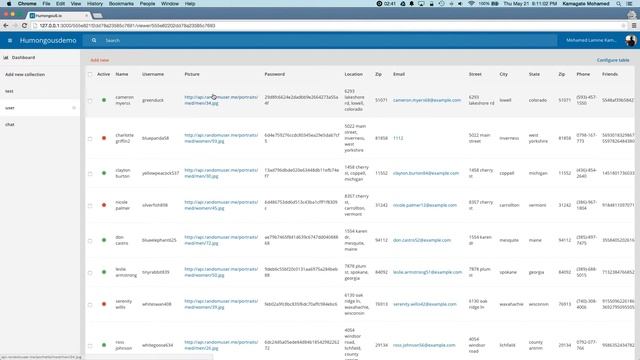Open the clayton.burton email link
This screenshot has height=360, width=640.
click(426, 173)
